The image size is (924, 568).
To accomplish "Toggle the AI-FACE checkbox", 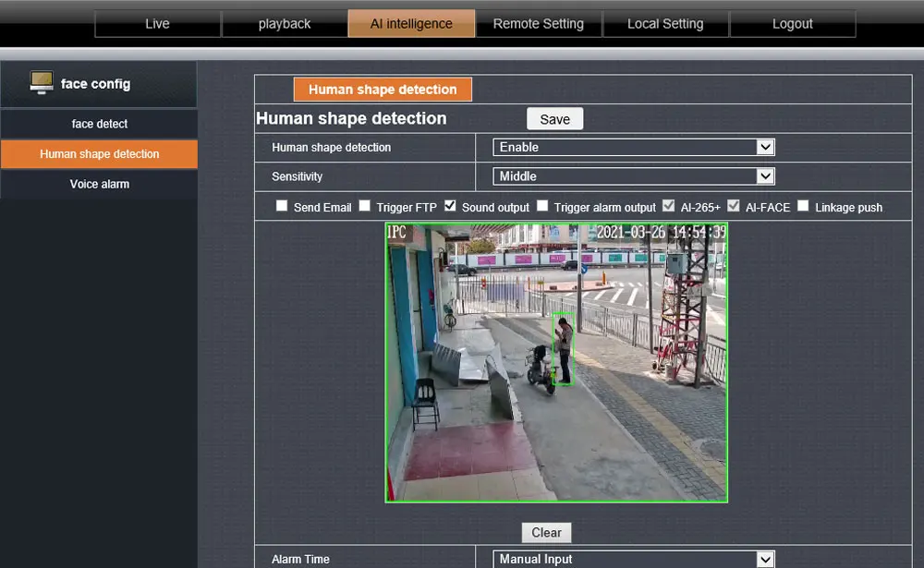I will point(734,206).
